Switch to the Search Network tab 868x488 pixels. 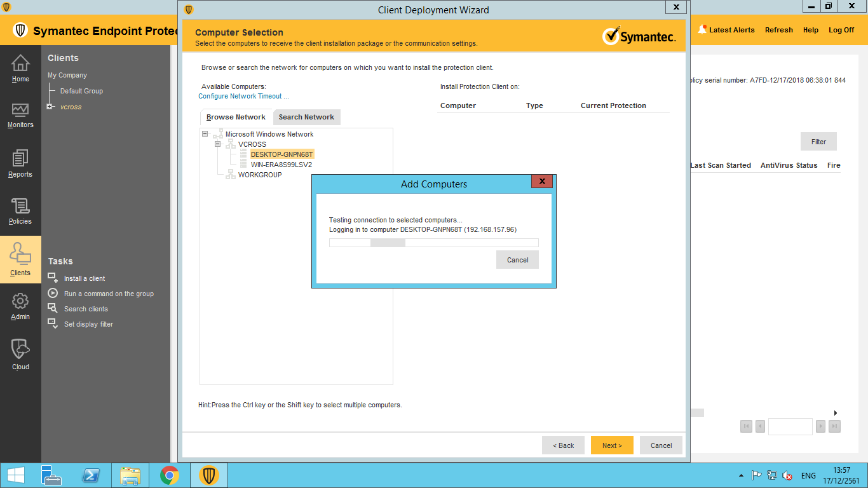click(x=306, y=117)
